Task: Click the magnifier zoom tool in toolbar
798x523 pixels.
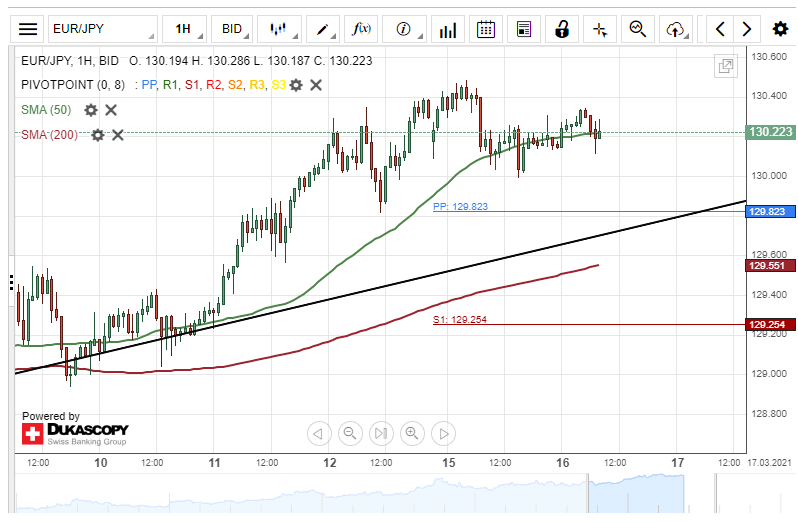Action: (637, 29)
